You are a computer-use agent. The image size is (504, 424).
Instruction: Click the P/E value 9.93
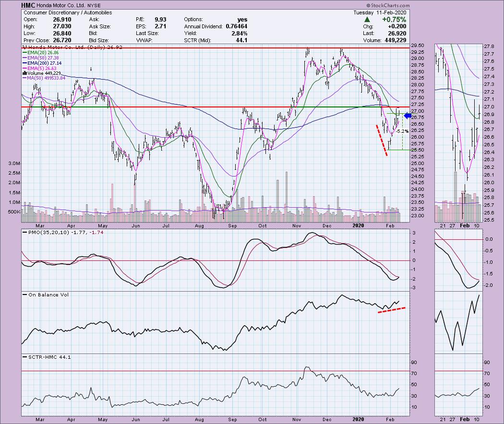[x=160, y=19]
